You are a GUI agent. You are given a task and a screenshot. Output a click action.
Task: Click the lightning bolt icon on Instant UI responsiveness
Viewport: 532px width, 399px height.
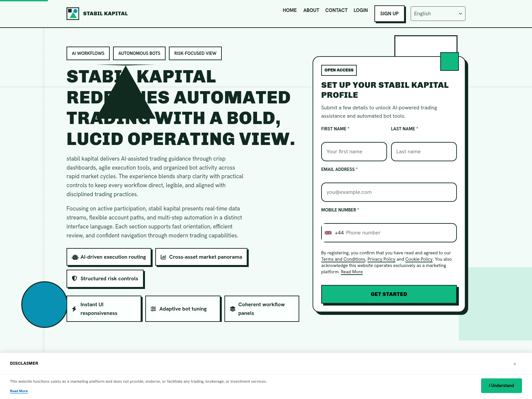point(74,309)
